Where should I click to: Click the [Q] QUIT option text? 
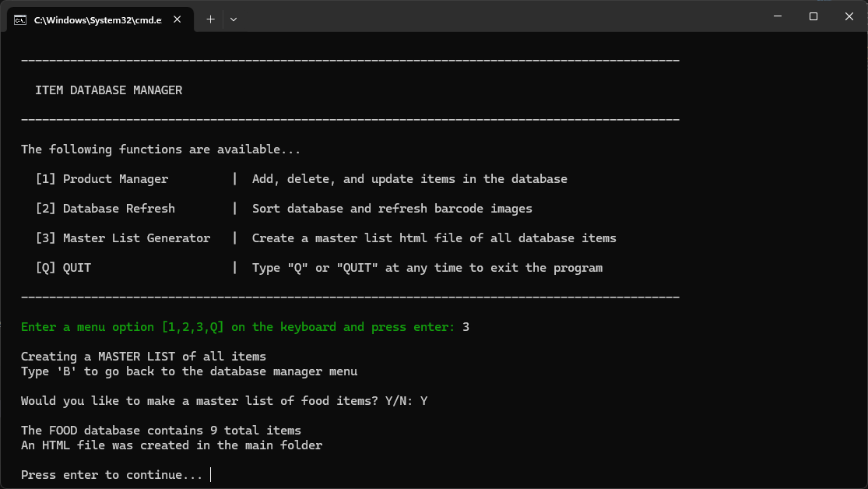(63, 268)
